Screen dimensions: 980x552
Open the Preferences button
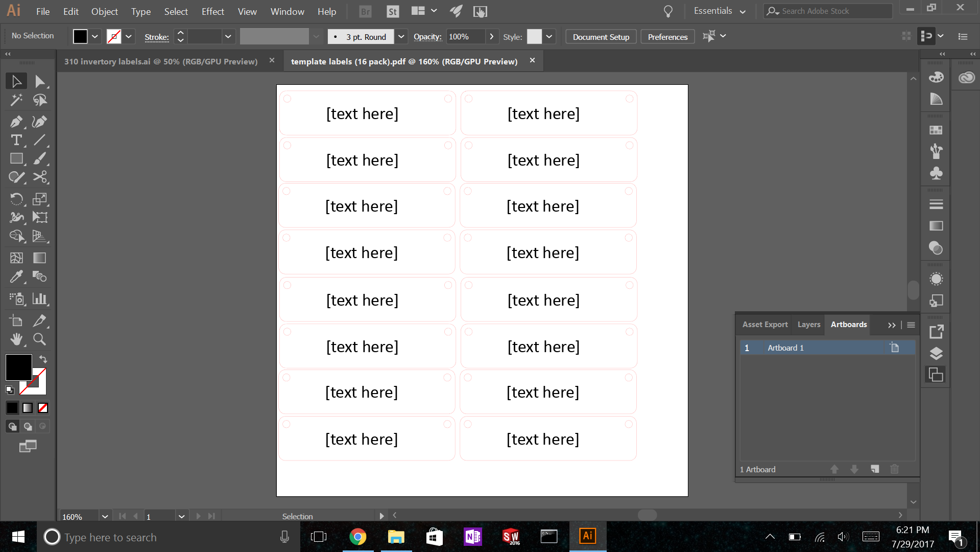pyautogui.click(x=667, y=37)
